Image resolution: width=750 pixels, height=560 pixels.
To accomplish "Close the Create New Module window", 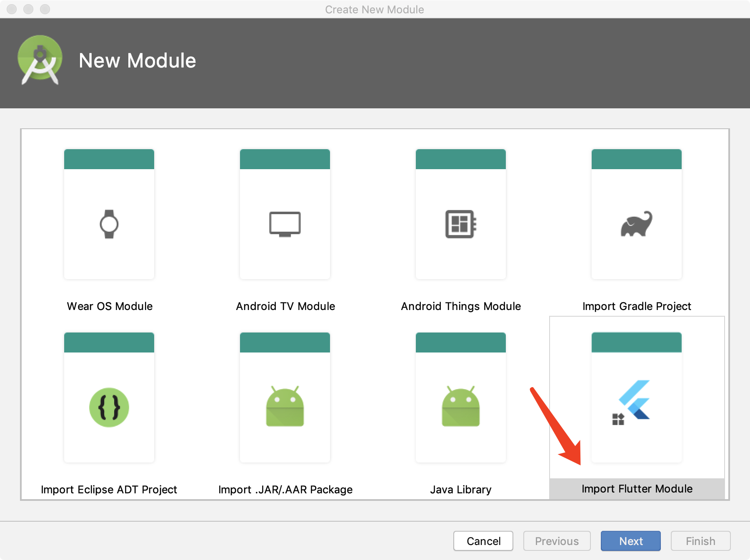I will click(x=12, y=9).
